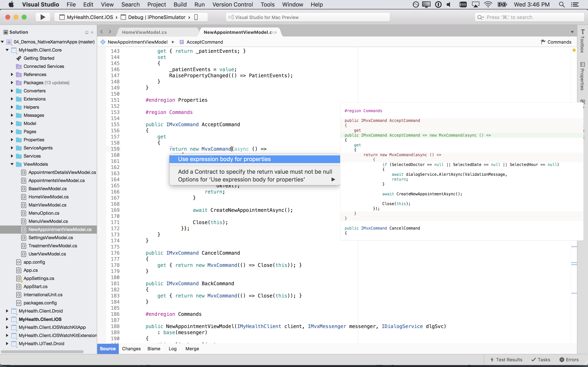Select the Debug | iPhoneSimulator dropdown

click(x=157, y=17)
